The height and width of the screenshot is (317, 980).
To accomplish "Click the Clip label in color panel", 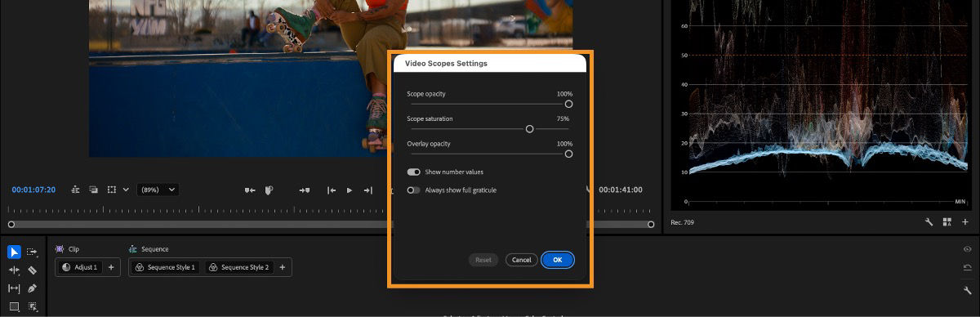I will (x=74, y=249).
